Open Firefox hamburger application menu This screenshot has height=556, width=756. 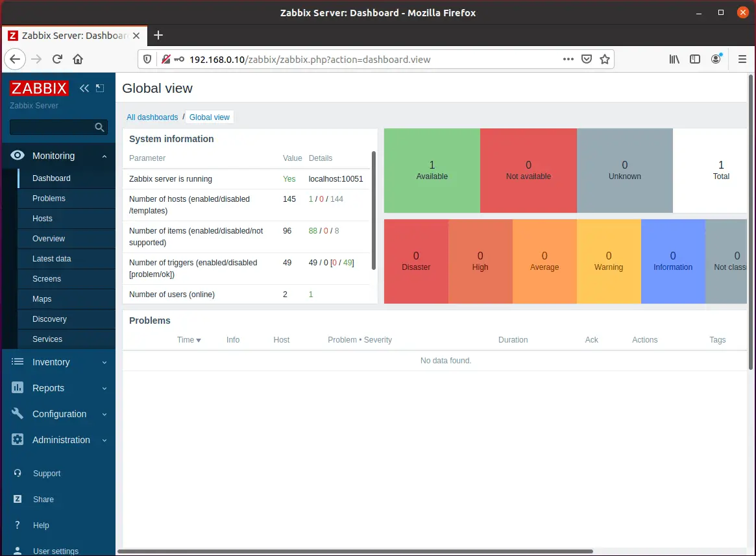tap(742, 59)
